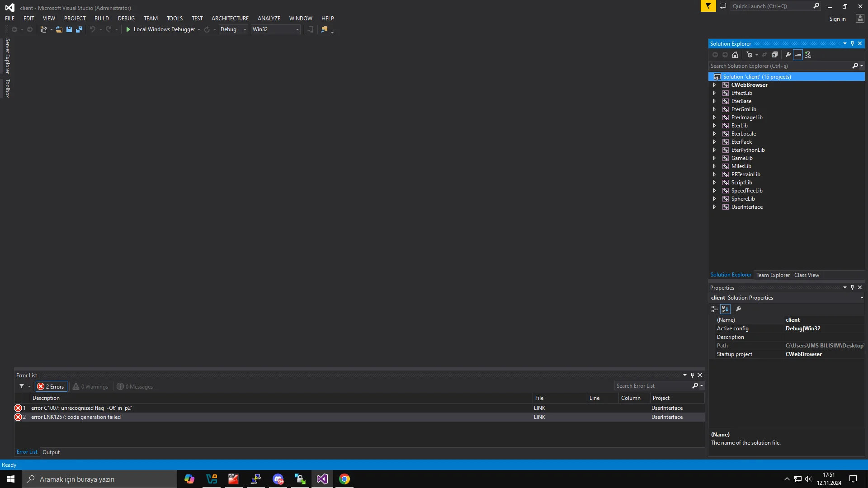Select error C1007 unrecognized flag row
This screenshot has width=868, height=488.
(x=359, y=408)
